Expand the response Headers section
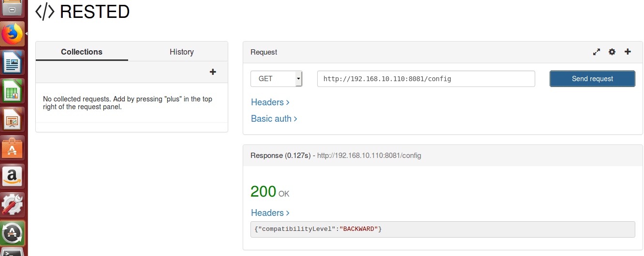The height and width of the screenshot is (256, 644). [x=270, y=213]
